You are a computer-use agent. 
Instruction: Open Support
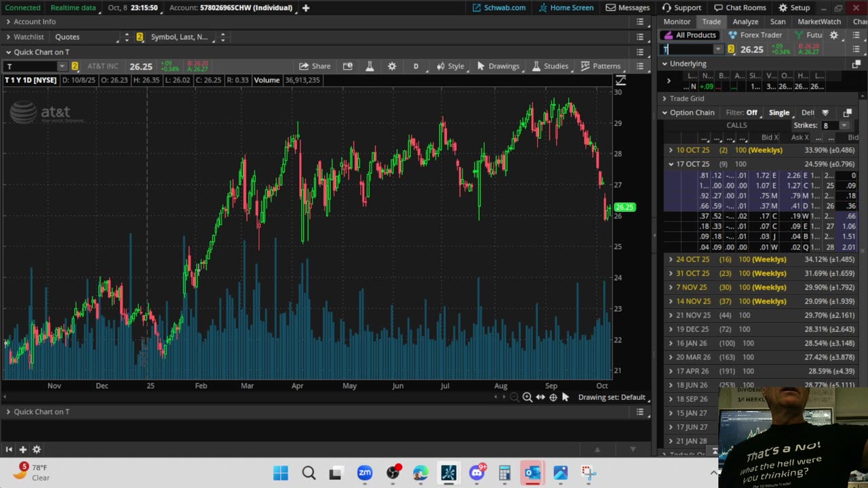(681, 7)
